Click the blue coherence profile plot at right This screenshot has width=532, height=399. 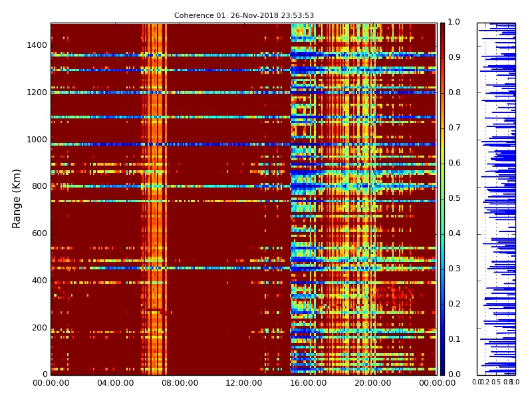[x=496, y=199]
